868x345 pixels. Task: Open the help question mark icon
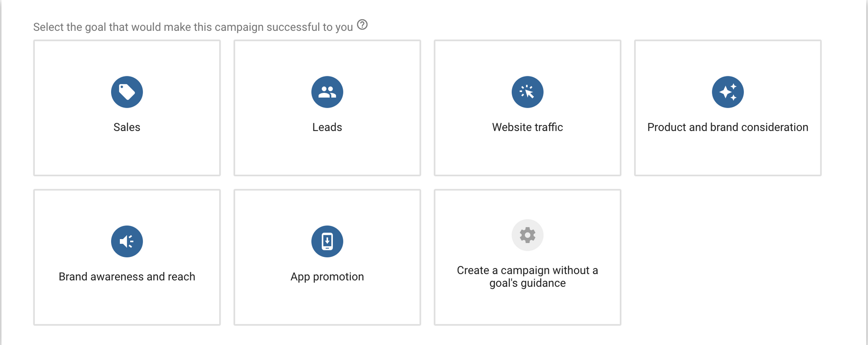(362, 25)
